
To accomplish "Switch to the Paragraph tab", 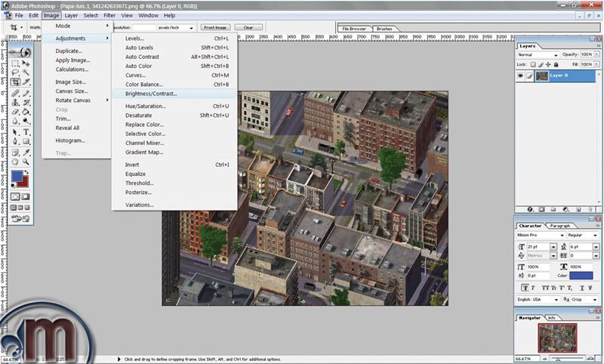I will tap(559, 226).
